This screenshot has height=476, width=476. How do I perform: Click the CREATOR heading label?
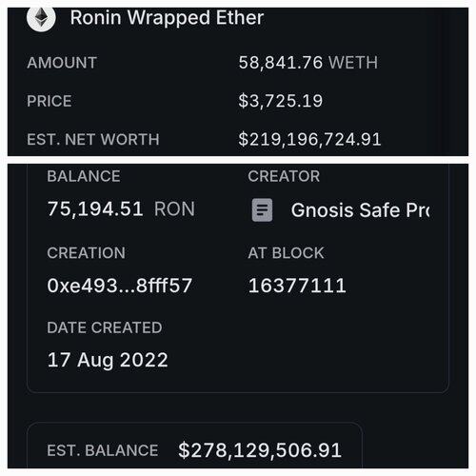(x=284, y=176)
